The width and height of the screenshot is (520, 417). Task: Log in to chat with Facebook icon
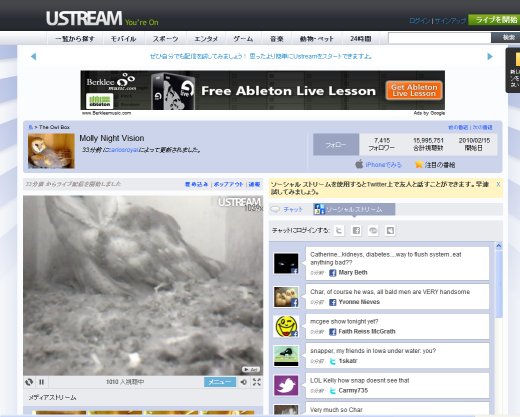356,230
